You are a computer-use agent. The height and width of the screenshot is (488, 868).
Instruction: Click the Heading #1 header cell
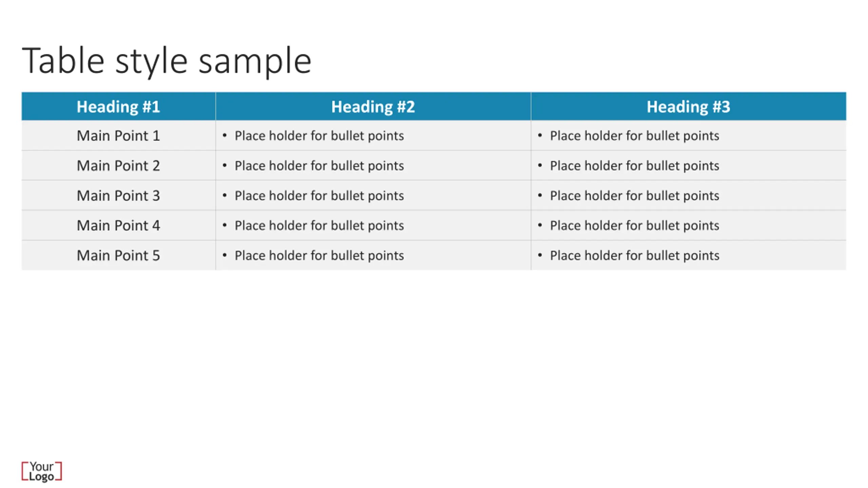click(x=118, y=106)
